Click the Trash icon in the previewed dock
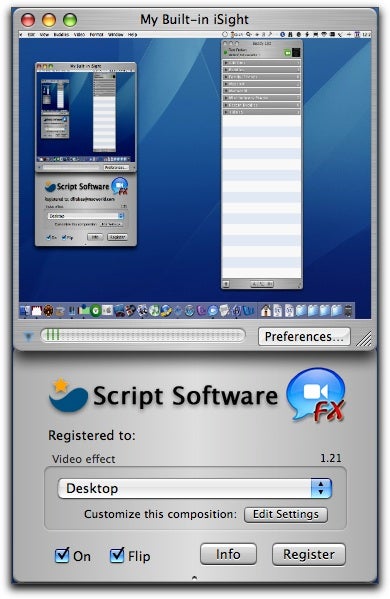The width and height of the screenshot is (390, 599). pos(348,311)
